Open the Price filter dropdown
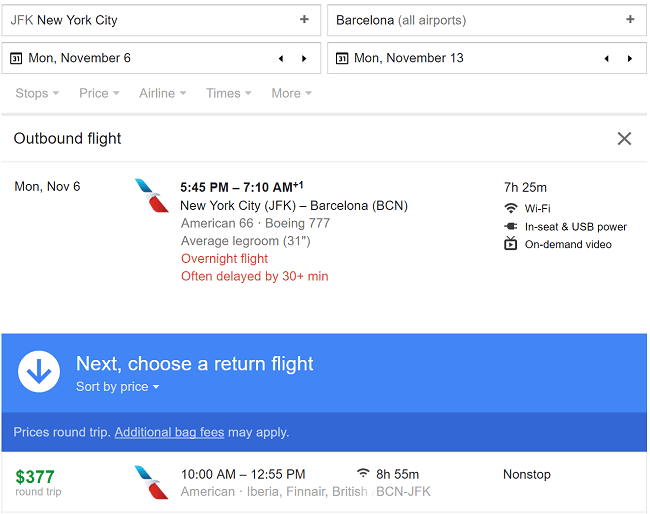 click(x=99, y=93)
